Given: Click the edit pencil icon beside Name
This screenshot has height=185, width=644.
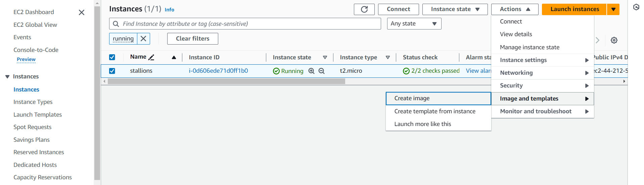Looking at the screenshot, I should (151, 57).
